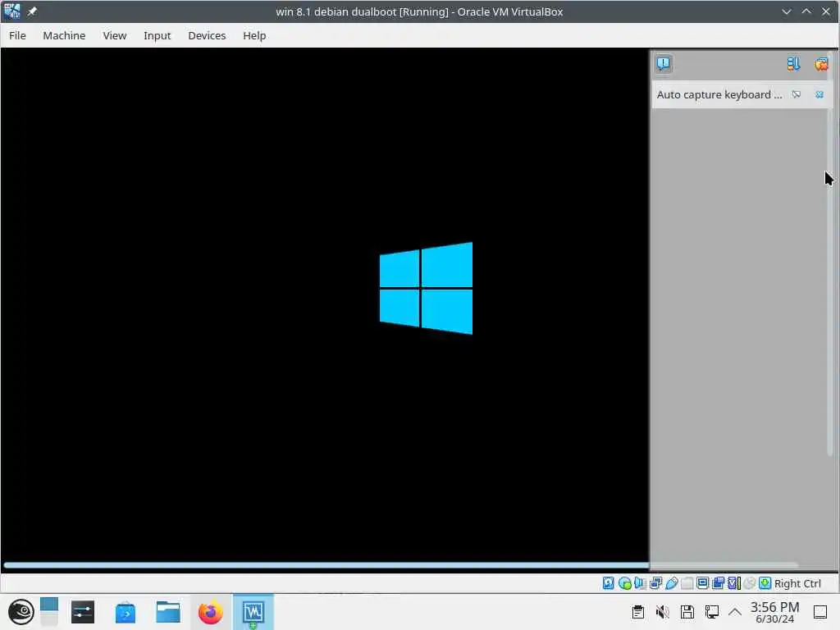Open the Devices menu

[x=207, y=35]
